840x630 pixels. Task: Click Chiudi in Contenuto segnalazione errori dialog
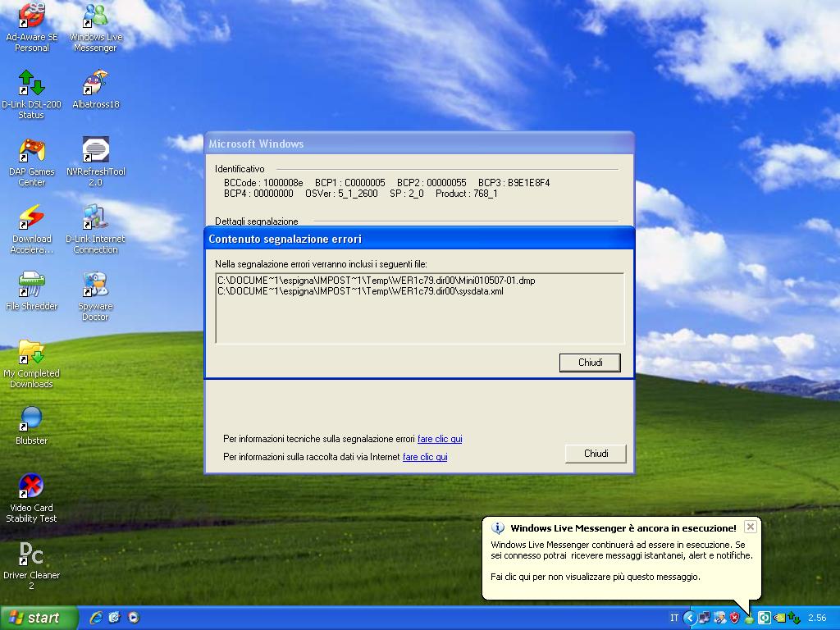pyautogui.click(x=590, y=363)
